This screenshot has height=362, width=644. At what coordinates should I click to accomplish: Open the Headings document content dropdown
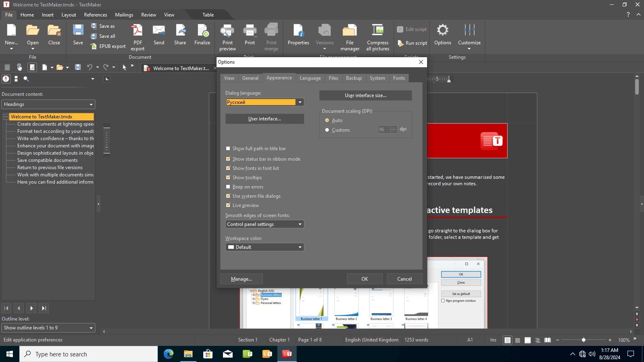point(48,104)
